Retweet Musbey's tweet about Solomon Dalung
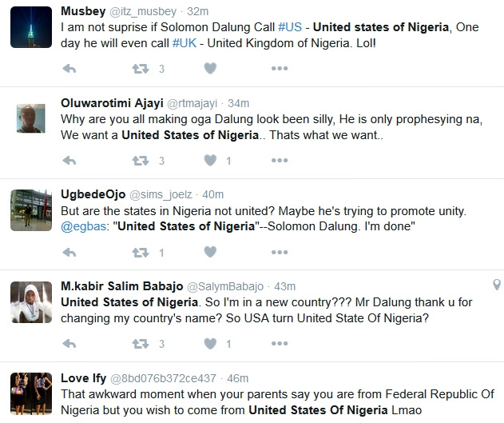Screen dimensions: 504x423 click(x=141, y=69)
